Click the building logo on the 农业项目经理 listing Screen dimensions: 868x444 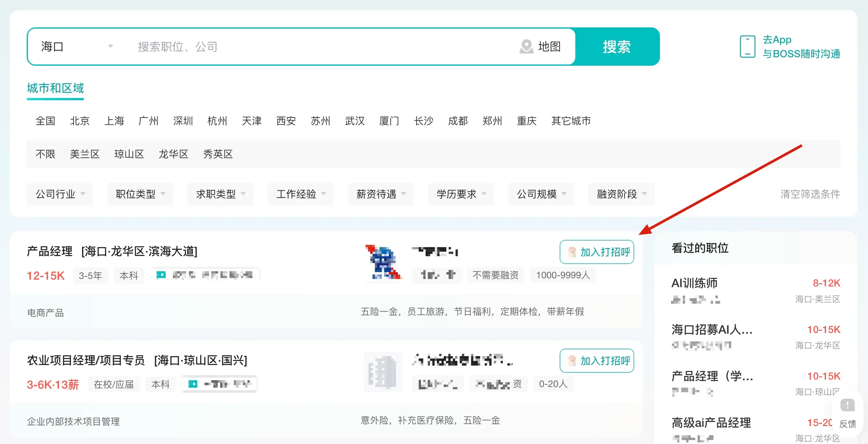pyautogui.click(x=383, y=372)
